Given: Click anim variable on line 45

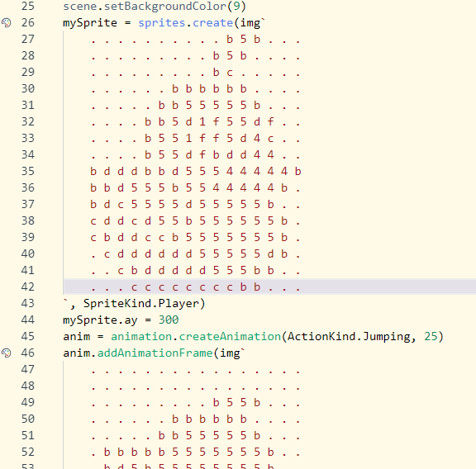Looking at the screenshot, I should pyautogui.click(x=77, y=336).
